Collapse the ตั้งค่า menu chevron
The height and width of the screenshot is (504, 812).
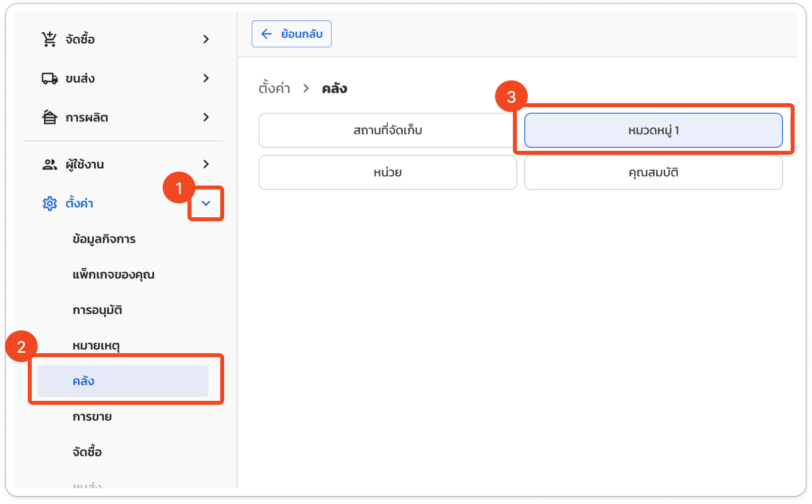[206, 203]
